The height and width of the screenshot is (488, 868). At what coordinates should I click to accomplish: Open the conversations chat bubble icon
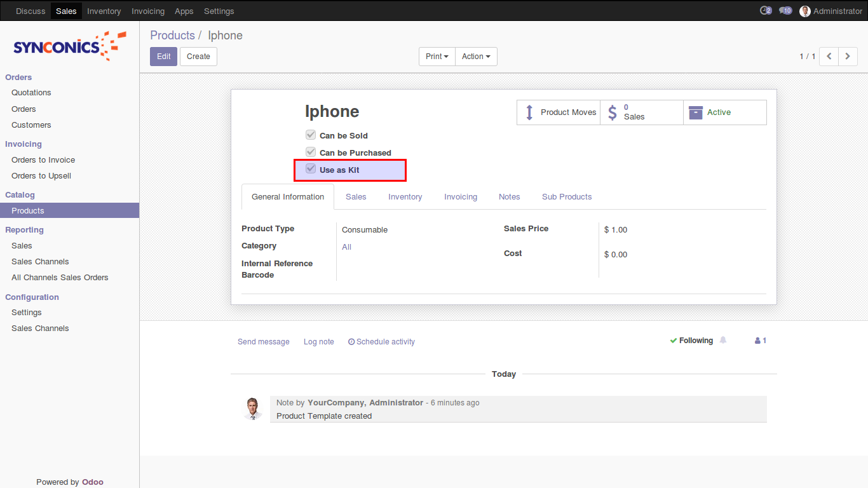tap(785, 11)
